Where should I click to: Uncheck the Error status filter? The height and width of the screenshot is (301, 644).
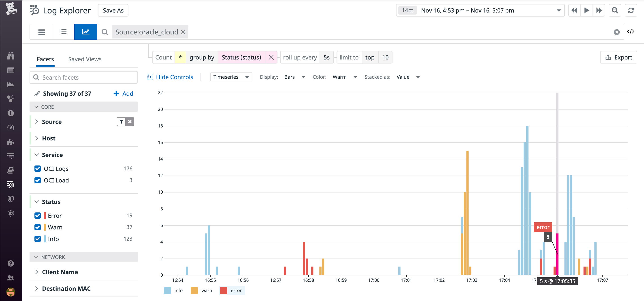[37, 215]
